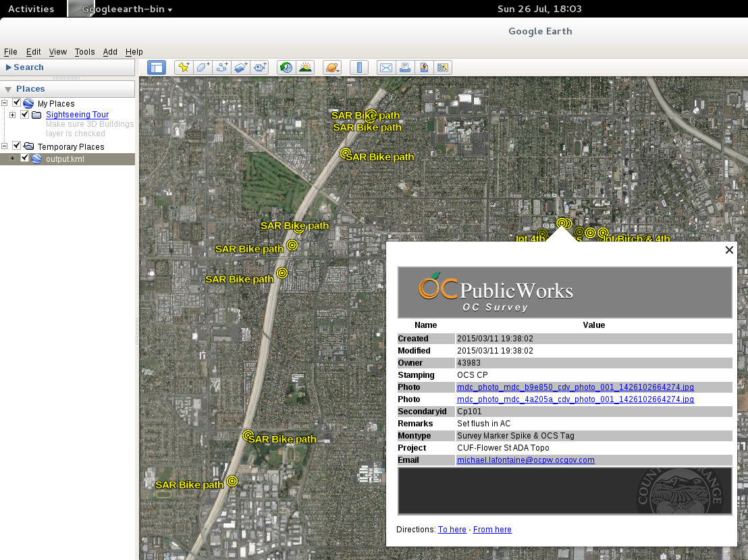Click the Secondaryid value Cp101

(469, 412)
